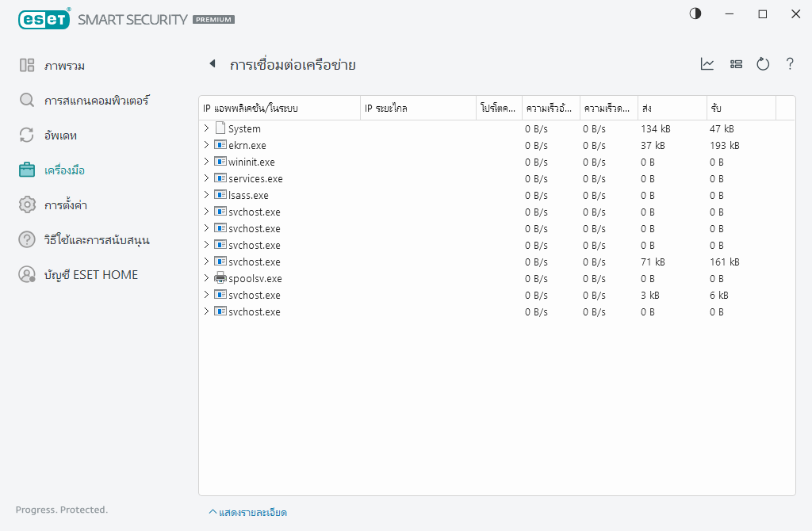Expand the spoolsv.exe printer process row
Image resolution: width=812 pixels, height=531 pixels.
click(x=208, y=278)
